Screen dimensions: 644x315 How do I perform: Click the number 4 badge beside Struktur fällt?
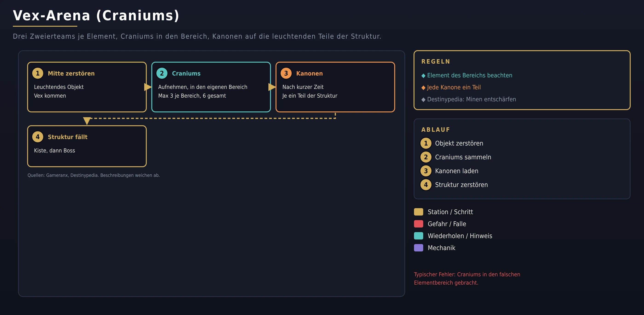(x=38, y=137)
